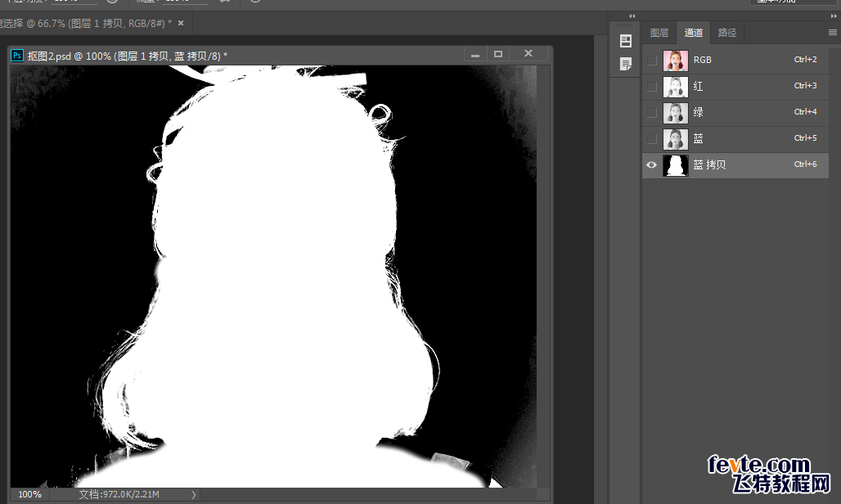Show the 绿 channel visibility box
Image resolution: width=841 pixels, height=504 pixels.
[x=652, y=113]
